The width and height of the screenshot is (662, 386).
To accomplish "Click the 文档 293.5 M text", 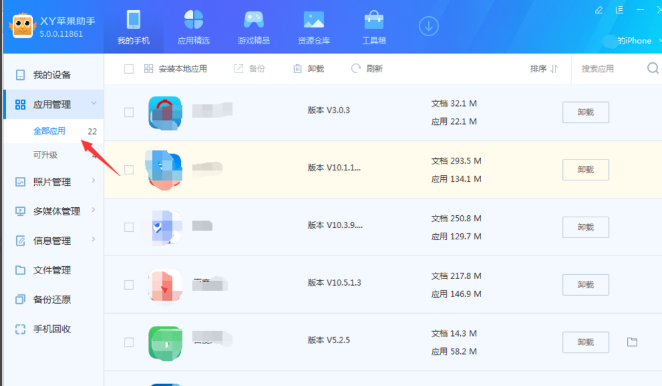I will coord(456,161).
